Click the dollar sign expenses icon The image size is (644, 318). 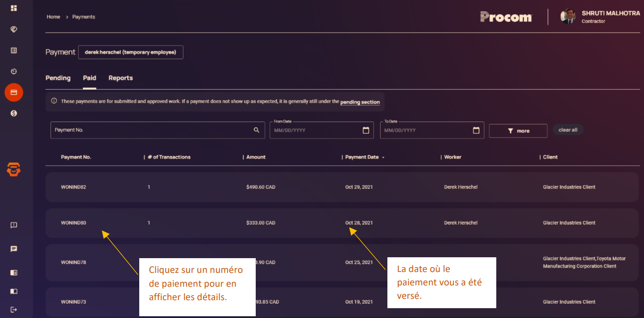[x=14, y=113]
